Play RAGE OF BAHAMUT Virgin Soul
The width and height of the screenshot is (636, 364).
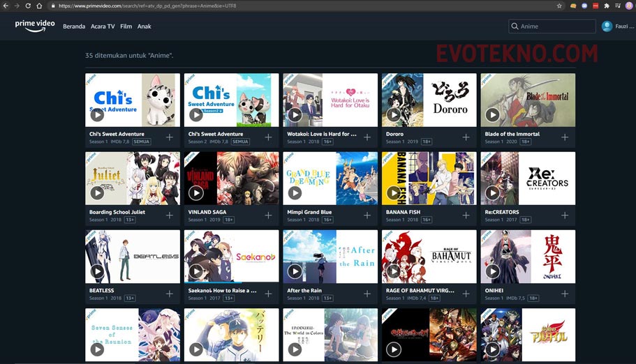394,271
